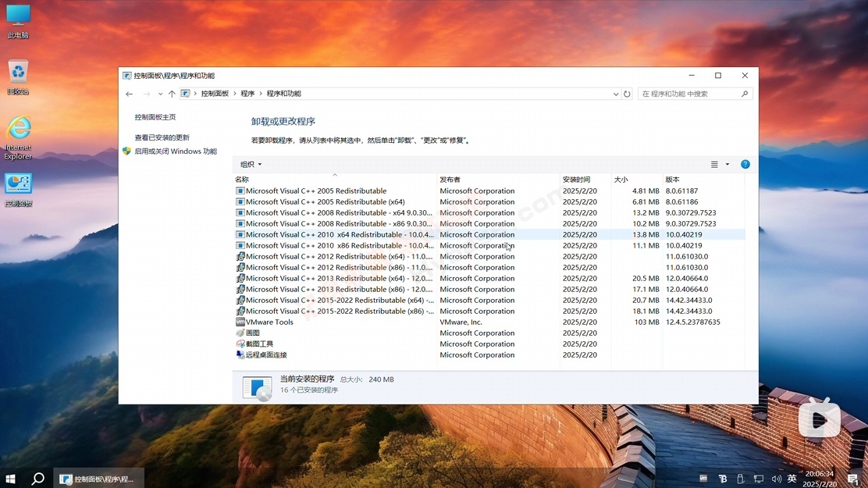
Task: Open the network icon in system tray
Action: click(x=759, y=479)
